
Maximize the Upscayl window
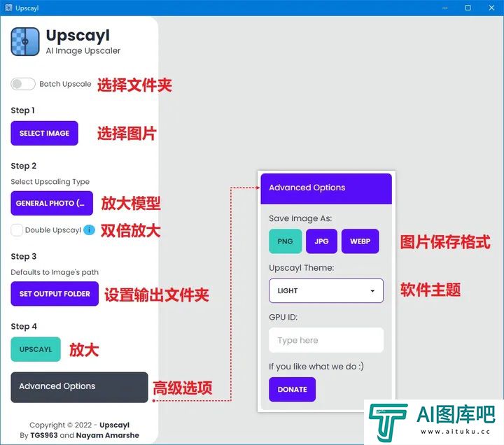coord(468,8)
